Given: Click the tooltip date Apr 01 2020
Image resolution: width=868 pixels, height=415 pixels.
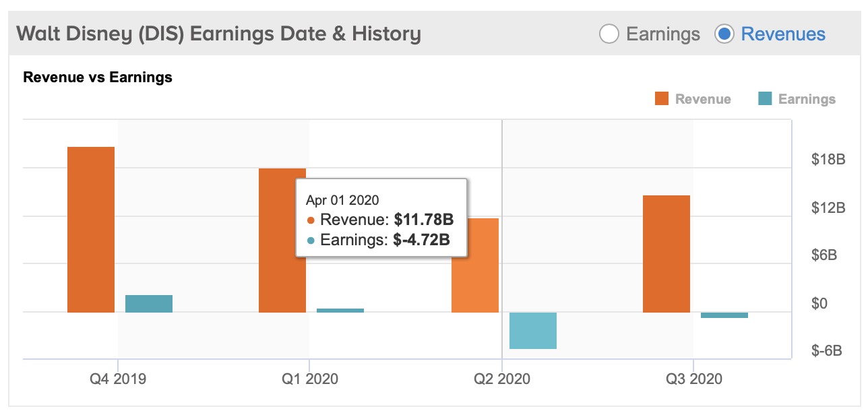Looking at the screenshot, I should 342,200.
